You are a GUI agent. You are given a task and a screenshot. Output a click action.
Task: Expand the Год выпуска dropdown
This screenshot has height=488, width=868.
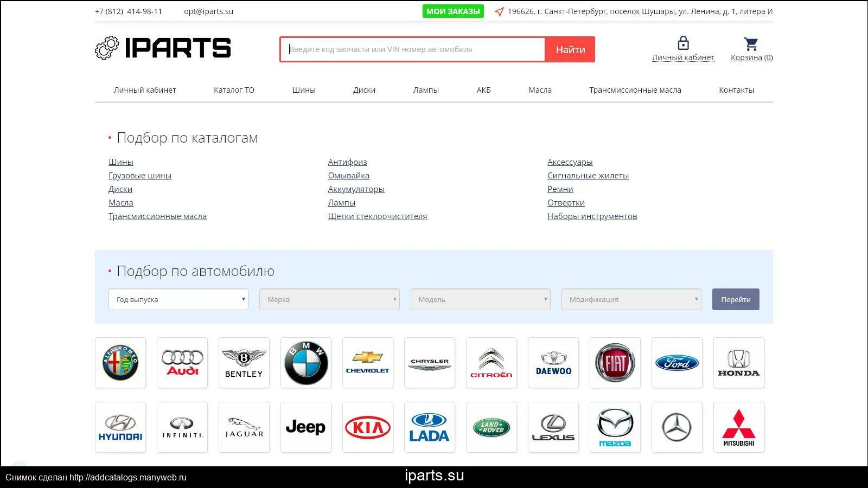coord(178,299)
